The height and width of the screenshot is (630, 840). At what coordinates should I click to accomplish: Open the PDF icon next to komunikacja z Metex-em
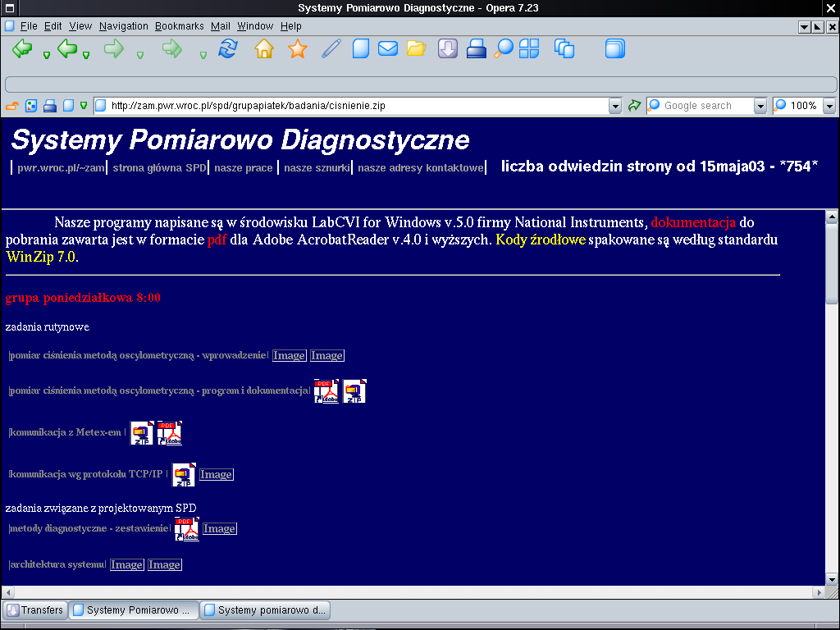point(170,433)
